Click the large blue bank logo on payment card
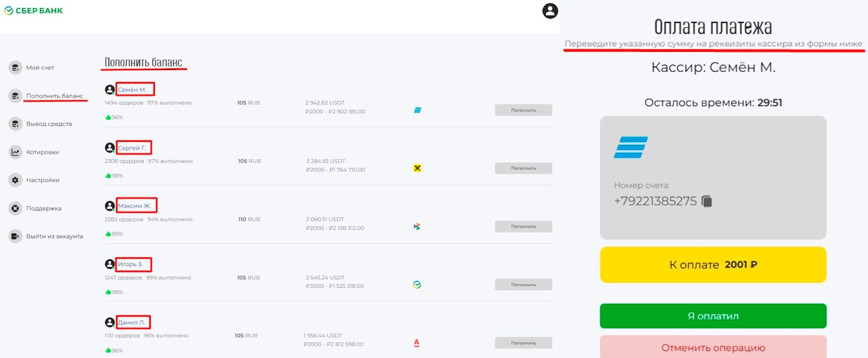This screenshot has height=358, width=868. click(x=631, y=147)
